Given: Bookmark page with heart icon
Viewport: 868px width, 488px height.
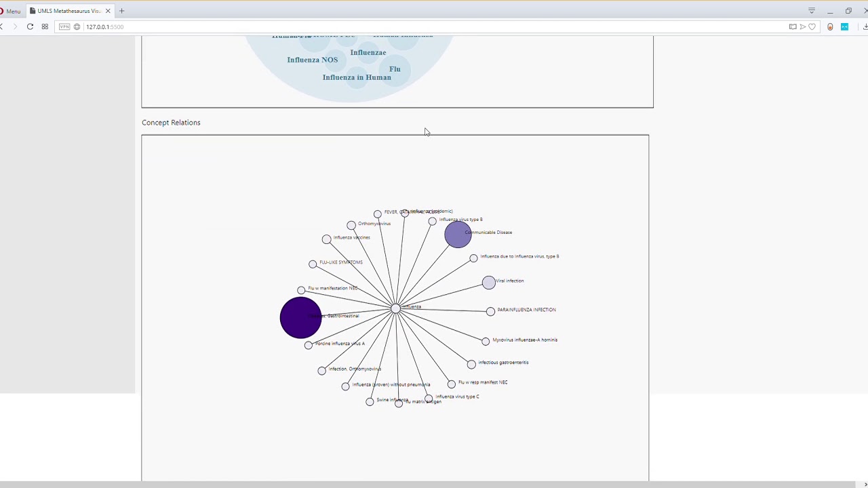Looking at the screenshot, I should [812, 26].
